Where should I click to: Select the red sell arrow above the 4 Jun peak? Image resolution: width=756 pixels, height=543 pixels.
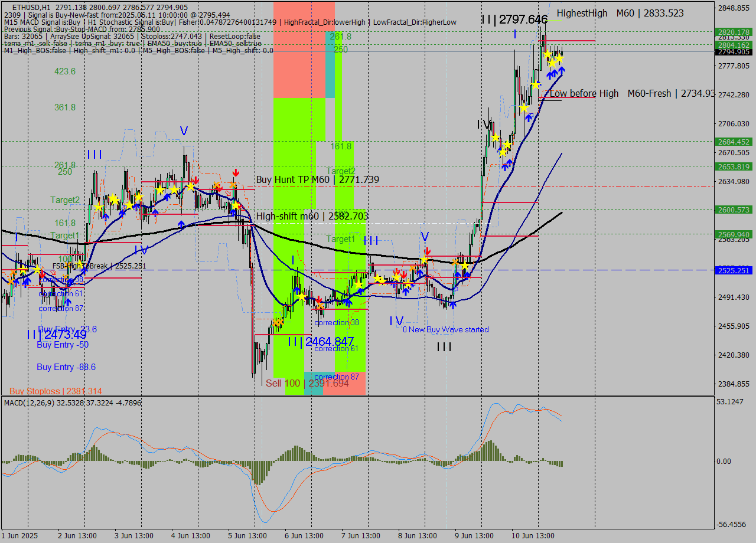pyautogui.click(x=195, y=179)
